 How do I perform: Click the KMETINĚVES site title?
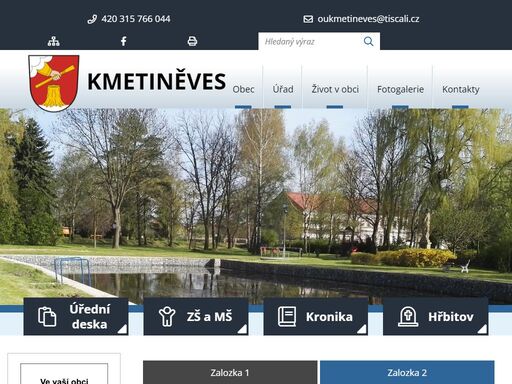(x=156, y=81)
